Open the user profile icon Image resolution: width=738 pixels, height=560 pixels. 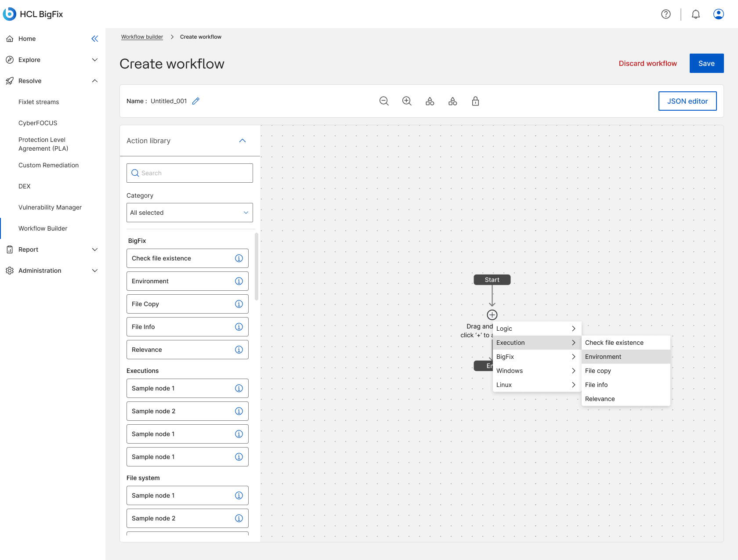(719, 14)
